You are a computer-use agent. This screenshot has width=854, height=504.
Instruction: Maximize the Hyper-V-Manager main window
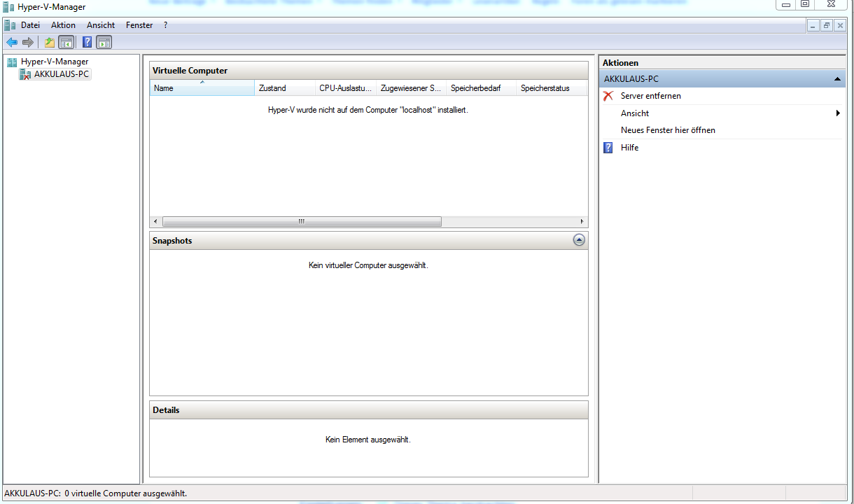pos(805,4)
